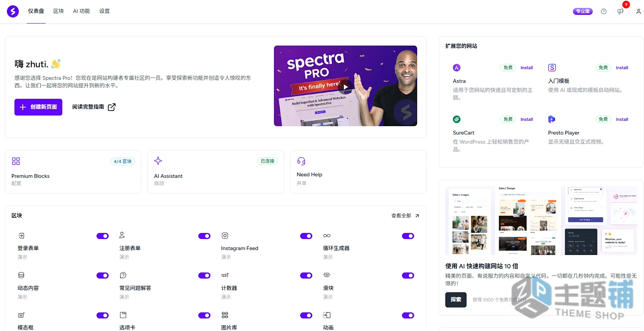Click the external link icon beside 阅读完整指南
The width and height of the screenshot is (644, 331).
pyautogui.click(x=112, y=107)
